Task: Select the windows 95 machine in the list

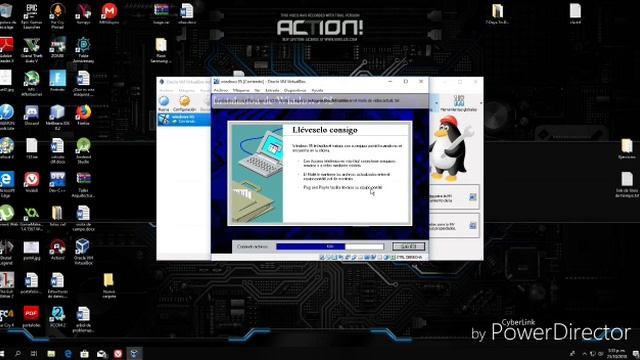Action: [184, 119]
